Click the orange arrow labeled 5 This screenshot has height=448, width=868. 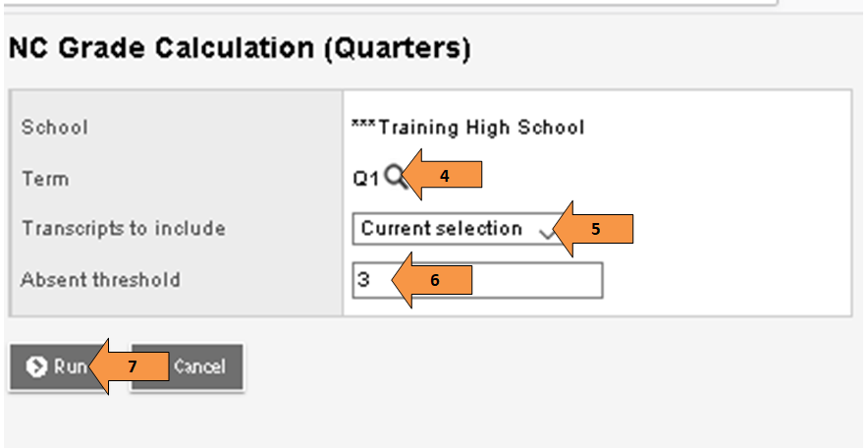593,229
